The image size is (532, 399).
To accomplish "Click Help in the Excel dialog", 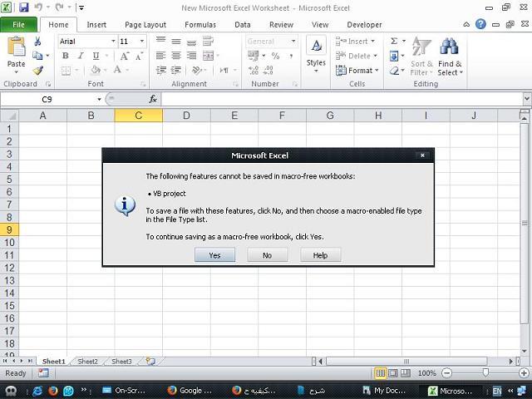I will tap(320, 255).
